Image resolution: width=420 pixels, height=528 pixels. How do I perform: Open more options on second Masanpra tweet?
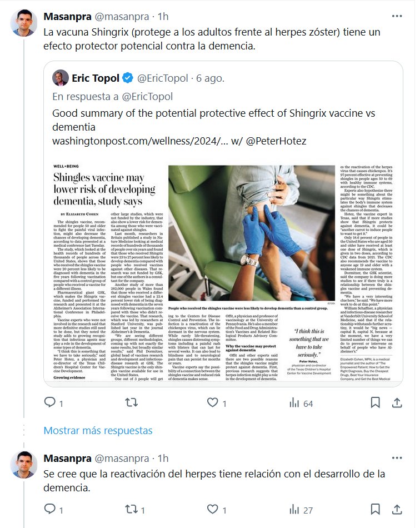tap(396, 459)
